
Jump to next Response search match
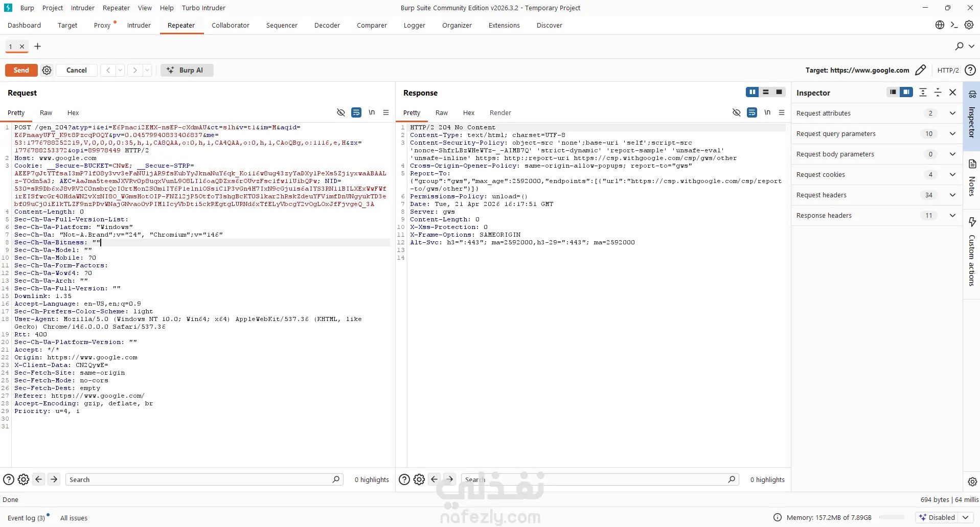[450, 479]
